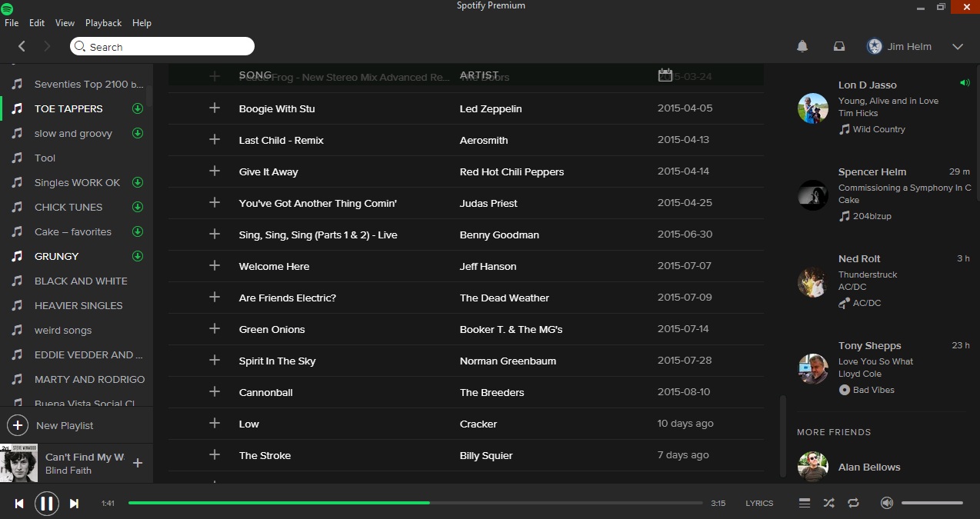Skip to the next track
This screenshot has width=980, height=519.
tap(75, 504)
